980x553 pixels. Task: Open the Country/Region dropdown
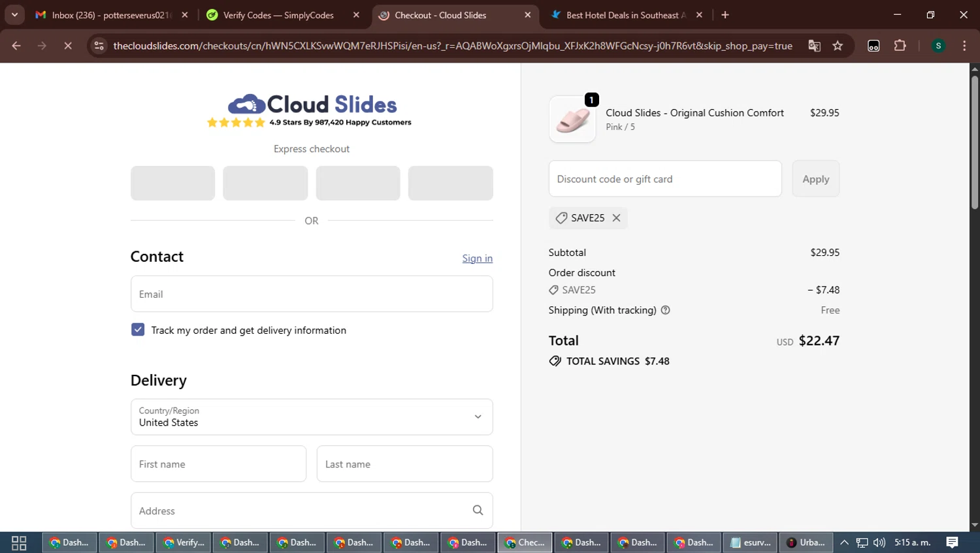tap(312, 417)
